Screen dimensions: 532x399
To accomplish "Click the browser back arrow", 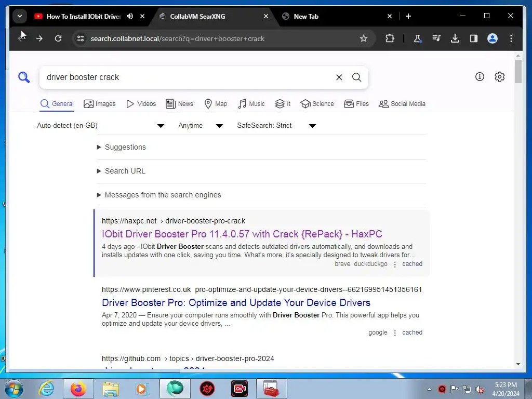I will [x=22, y=38].
